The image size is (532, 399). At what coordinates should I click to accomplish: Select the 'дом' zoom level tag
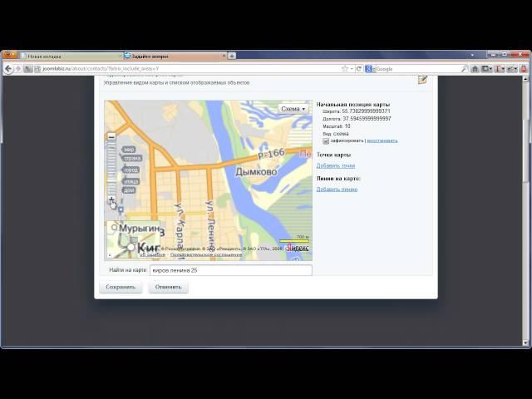click(x=129, y=190)
